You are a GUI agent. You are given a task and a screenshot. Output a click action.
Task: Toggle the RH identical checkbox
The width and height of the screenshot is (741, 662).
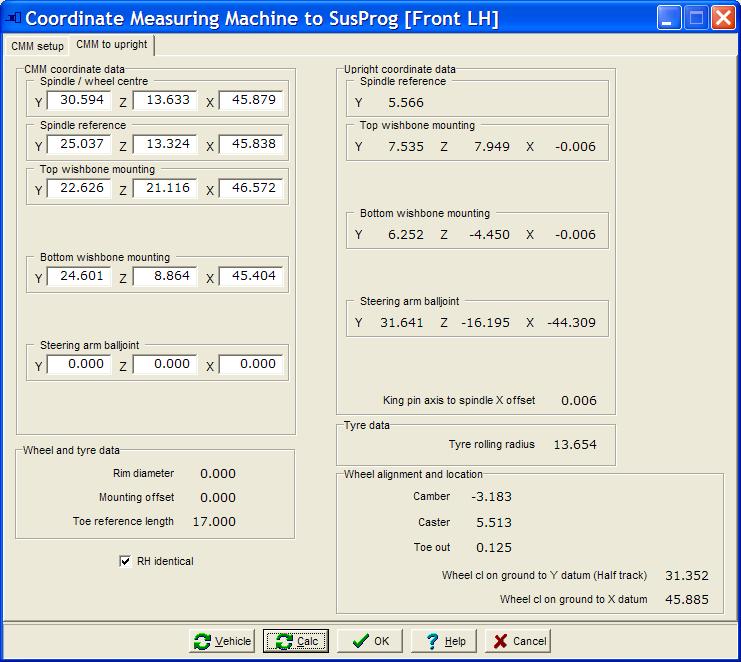click(125, 562)
